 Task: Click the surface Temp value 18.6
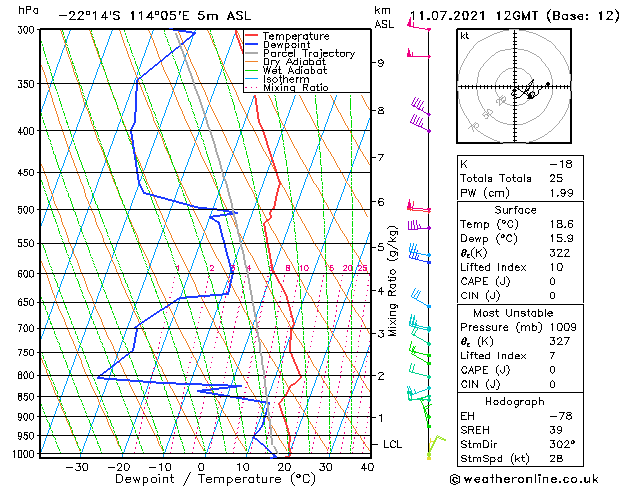tap(562, 224)
